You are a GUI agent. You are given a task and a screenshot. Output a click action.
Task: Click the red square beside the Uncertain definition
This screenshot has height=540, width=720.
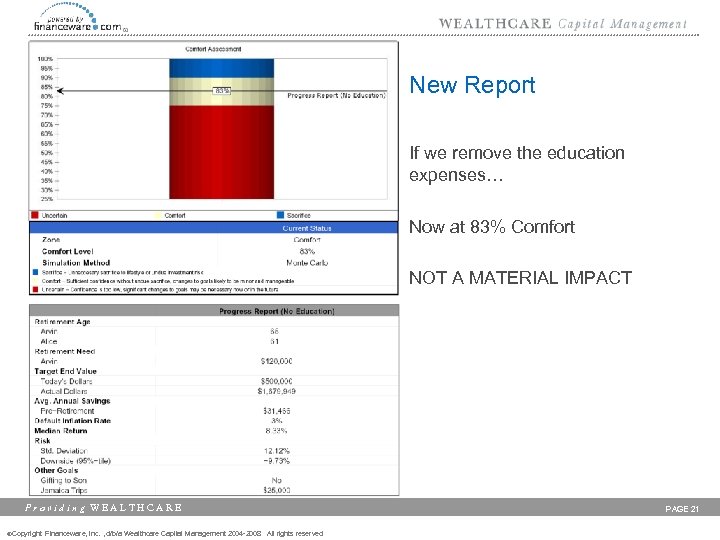[x=35, y=289]
